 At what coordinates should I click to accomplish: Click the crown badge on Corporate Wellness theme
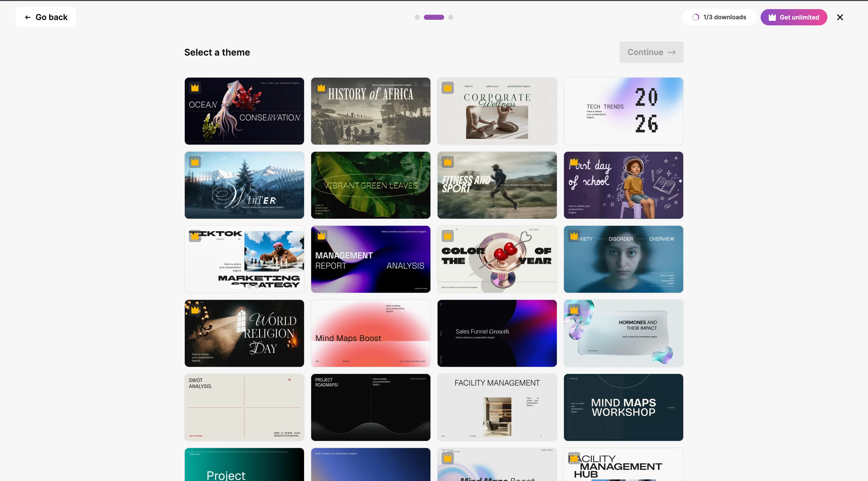447,88
